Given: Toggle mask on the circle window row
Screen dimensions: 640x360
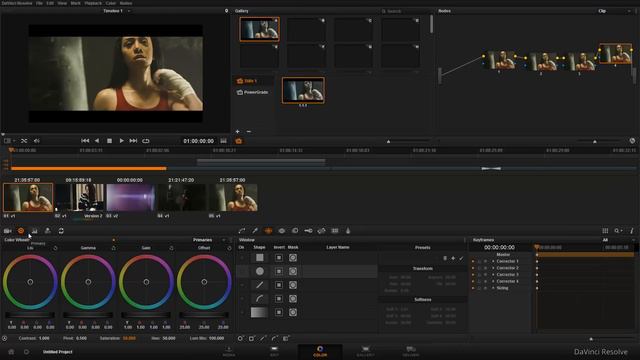Looking at the screenshot, I should coord(293,271).
